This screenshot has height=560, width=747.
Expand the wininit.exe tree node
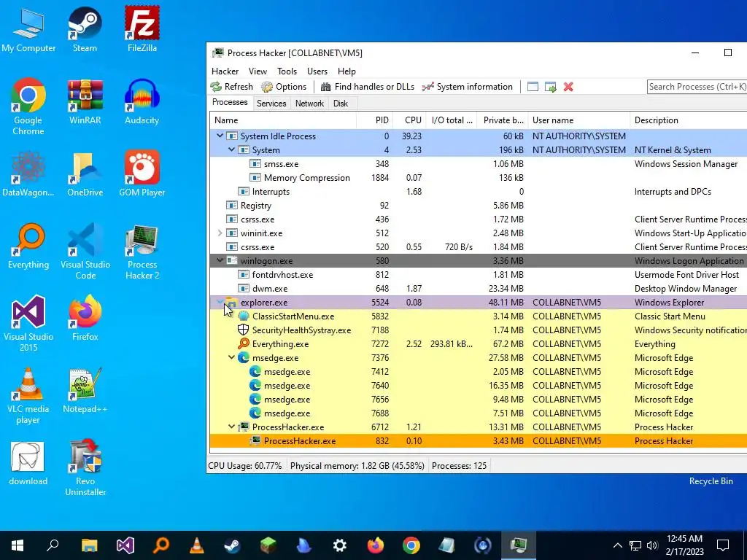[220, 233]
